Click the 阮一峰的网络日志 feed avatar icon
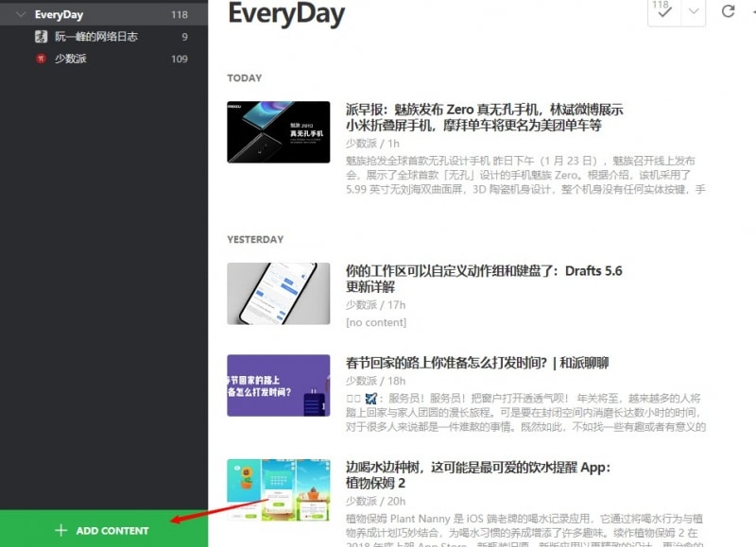The image size is (756, 547). (41, 37)
